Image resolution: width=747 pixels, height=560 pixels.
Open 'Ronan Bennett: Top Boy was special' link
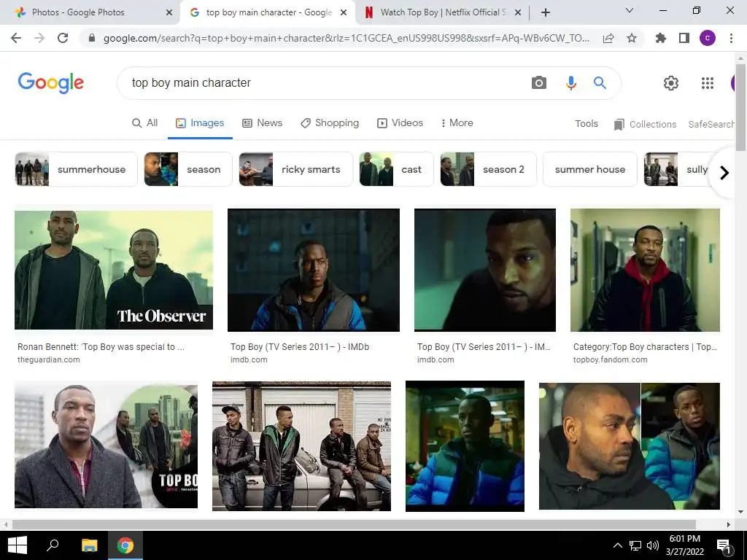pos(101,347)
